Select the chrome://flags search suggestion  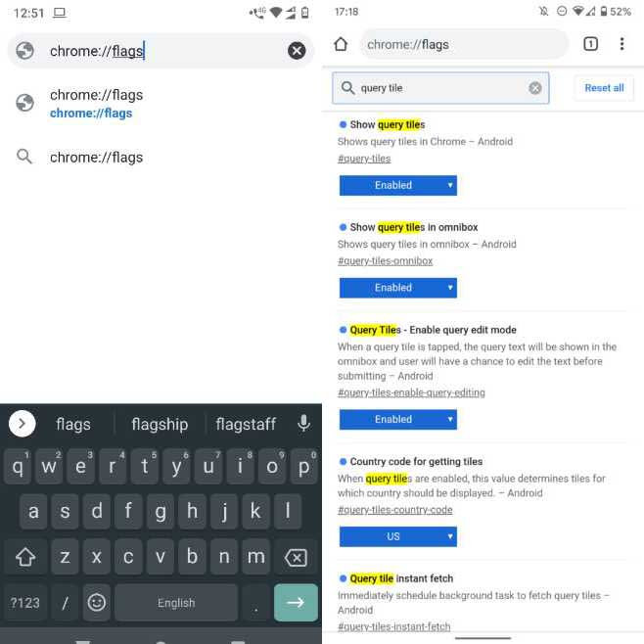(161, 157)
